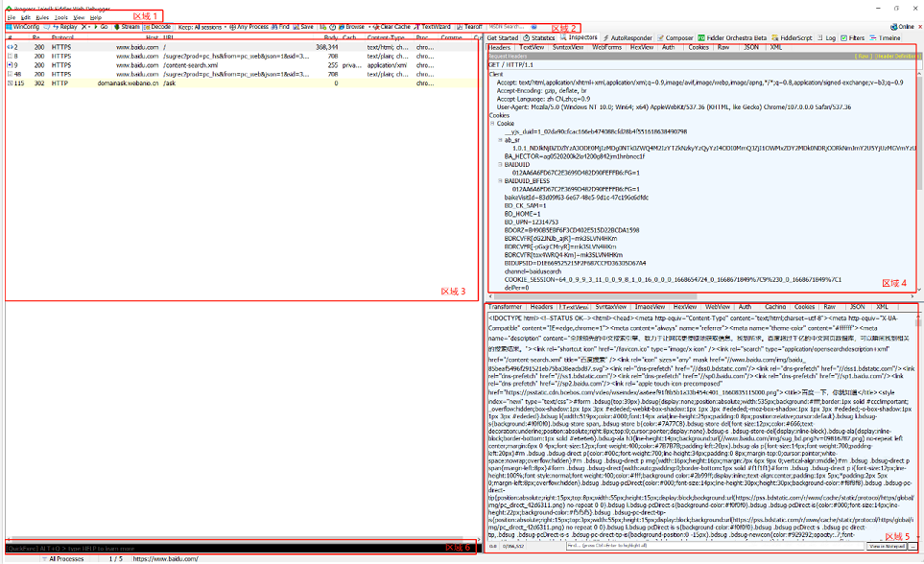
Task: Switch to the Statistics tab
Action: [x=539, y=37]
